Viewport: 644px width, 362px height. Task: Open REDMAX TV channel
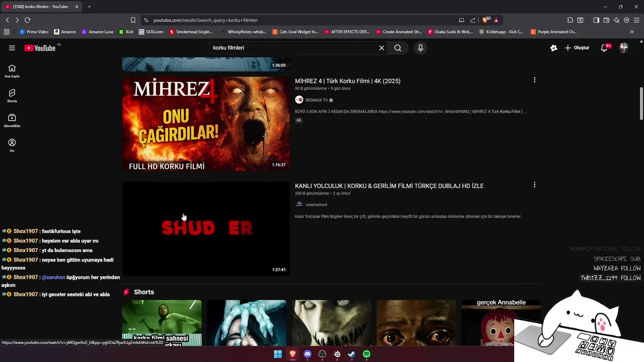point(316,100)
